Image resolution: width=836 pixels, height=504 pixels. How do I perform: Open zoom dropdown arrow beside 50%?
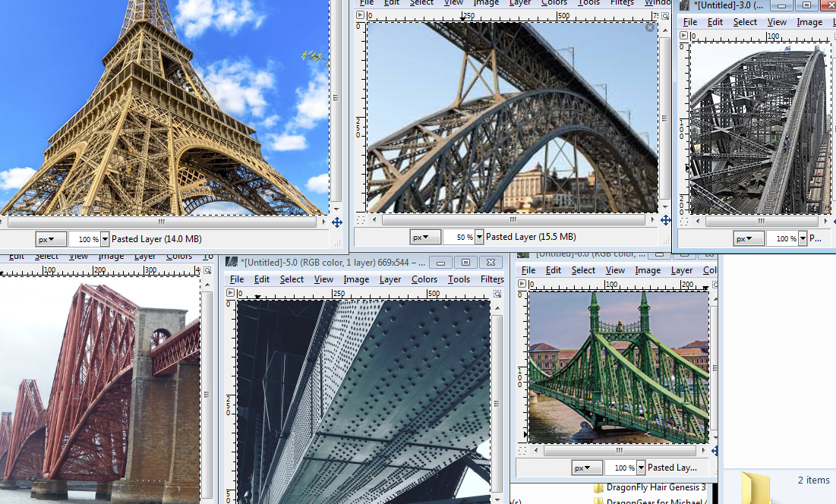pyautogui.click(x=479, y=237)
